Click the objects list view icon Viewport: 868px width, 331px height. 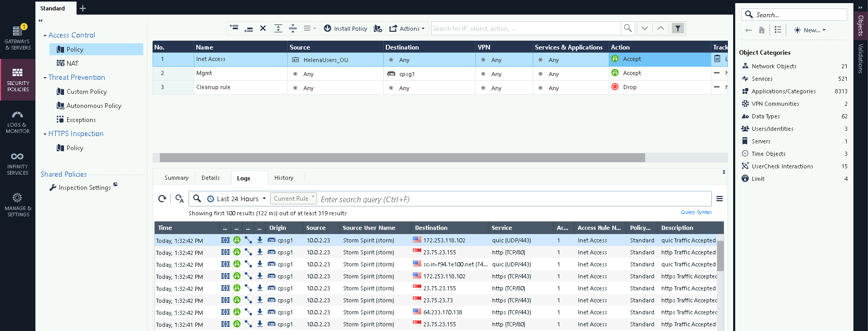pyautogui.click(x=778, y=30)
